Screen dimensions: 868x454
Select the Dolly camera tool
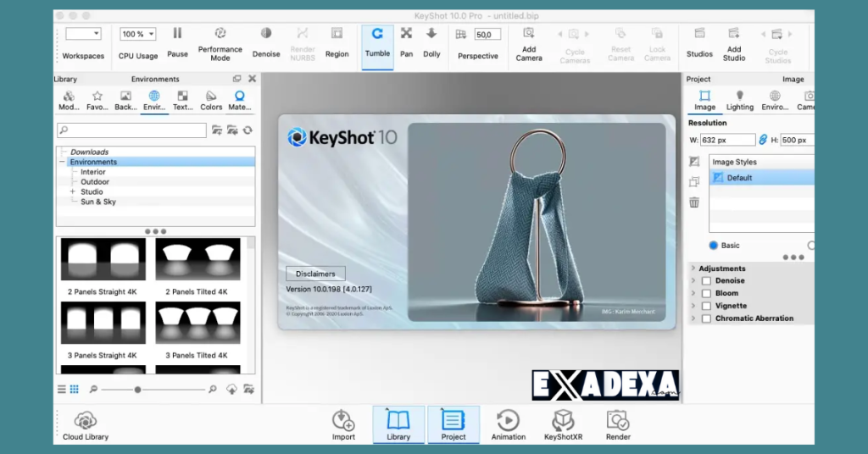tap(431, 42)
